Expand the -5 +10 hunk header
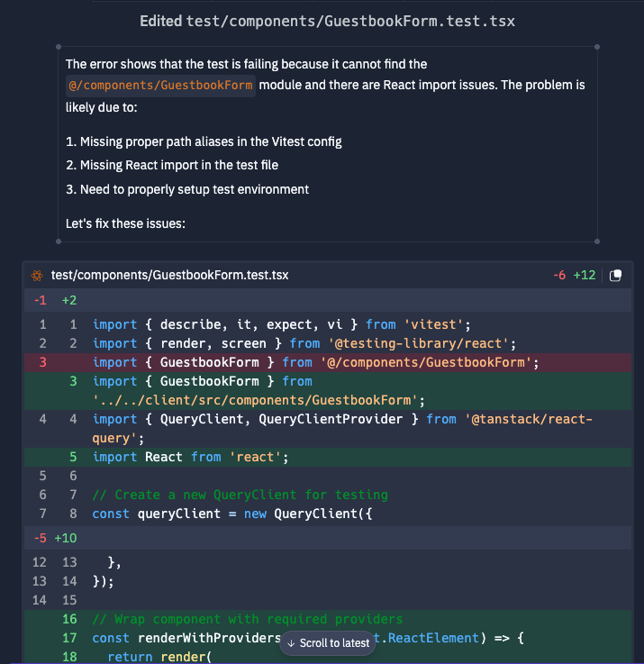 328,538
